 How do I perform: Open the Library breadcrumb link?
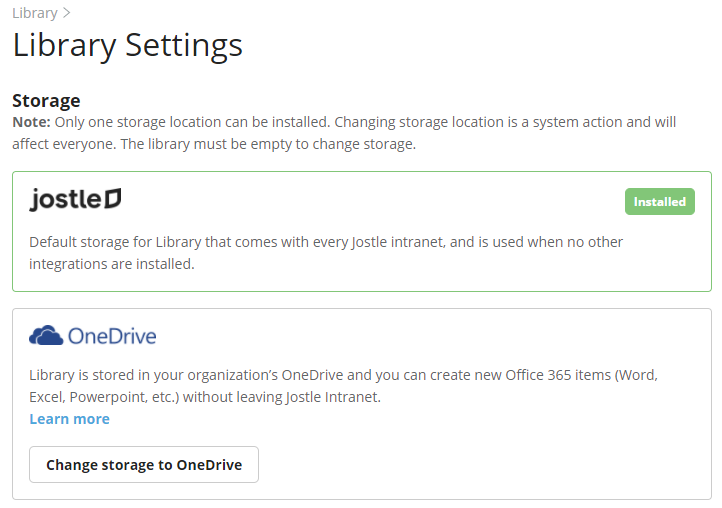(35, 13)
